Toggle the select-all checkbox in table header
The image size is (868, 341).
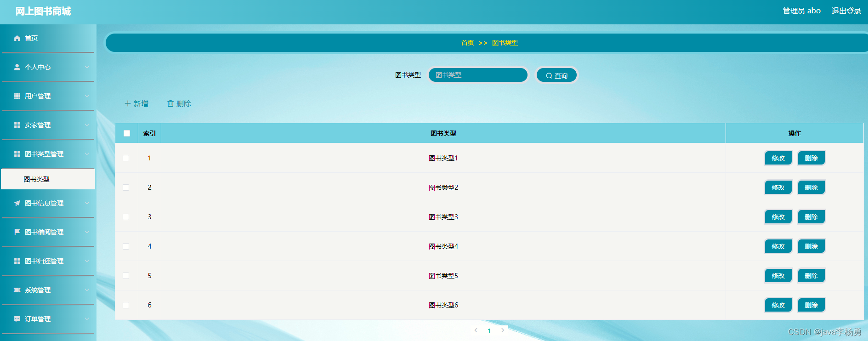tap(127, 133)
